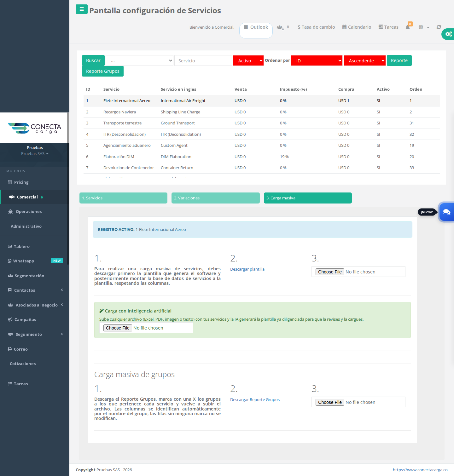The image size is (454, 476).
Task: Open the Ascendente order dropdown
Action: click(365, 60)
